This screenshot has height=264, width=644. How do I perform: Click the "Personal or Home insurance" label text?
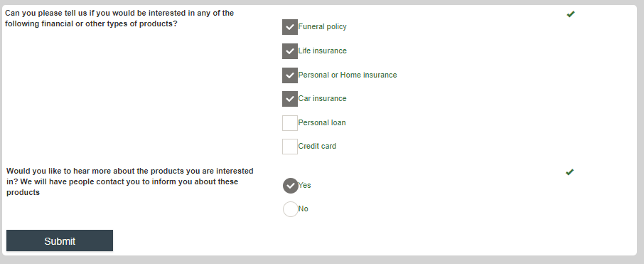348,75
